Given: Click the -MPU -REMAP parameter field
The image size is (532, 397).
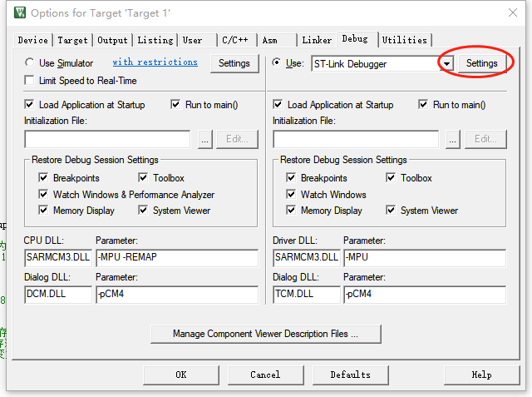Looking at the screenshot, I should tap(177, 257).
